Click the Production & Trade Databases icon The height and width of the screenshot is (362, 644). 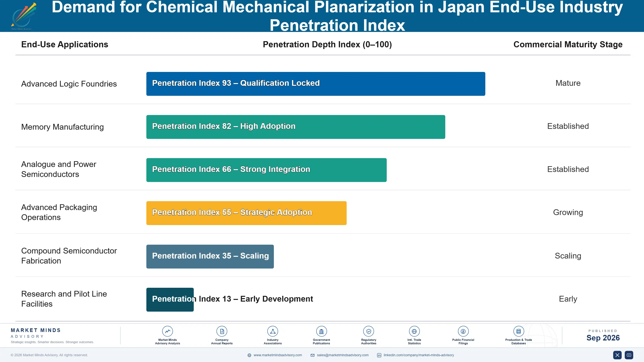[518, 331]
